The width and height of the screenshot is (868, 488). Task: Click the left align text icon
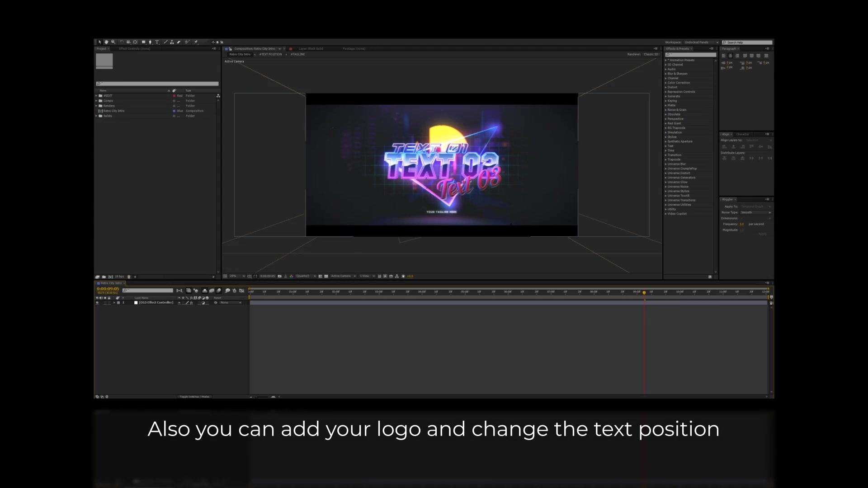click(723, 56)
